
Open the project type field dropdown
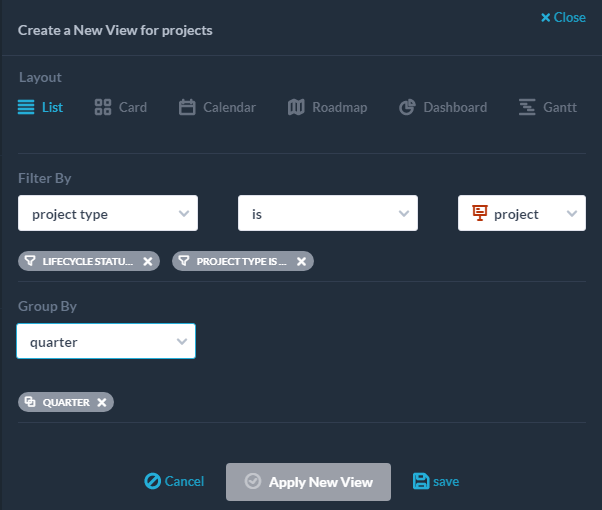108,213
